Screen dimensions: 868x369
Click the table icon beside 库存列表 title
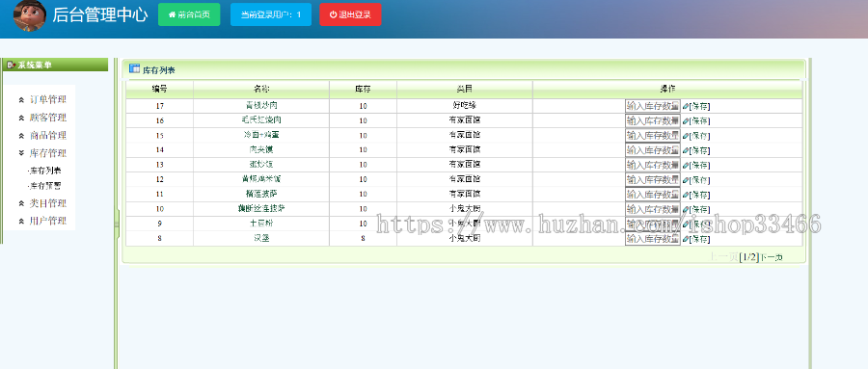(x=134, y=68)
